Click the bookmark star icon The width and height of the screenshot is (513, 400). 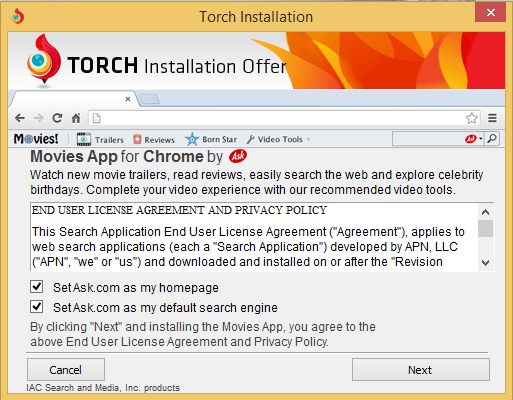(x=472, y=118)
